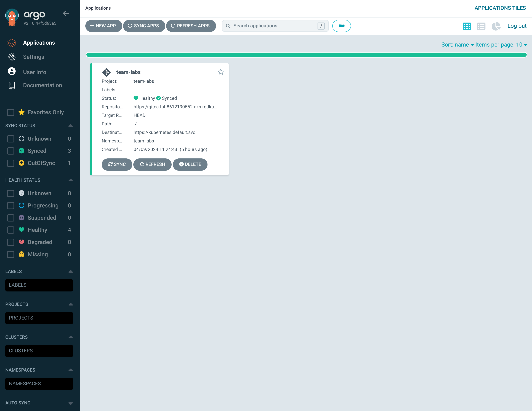Favorite the team-labs app with the star icon

220,72
